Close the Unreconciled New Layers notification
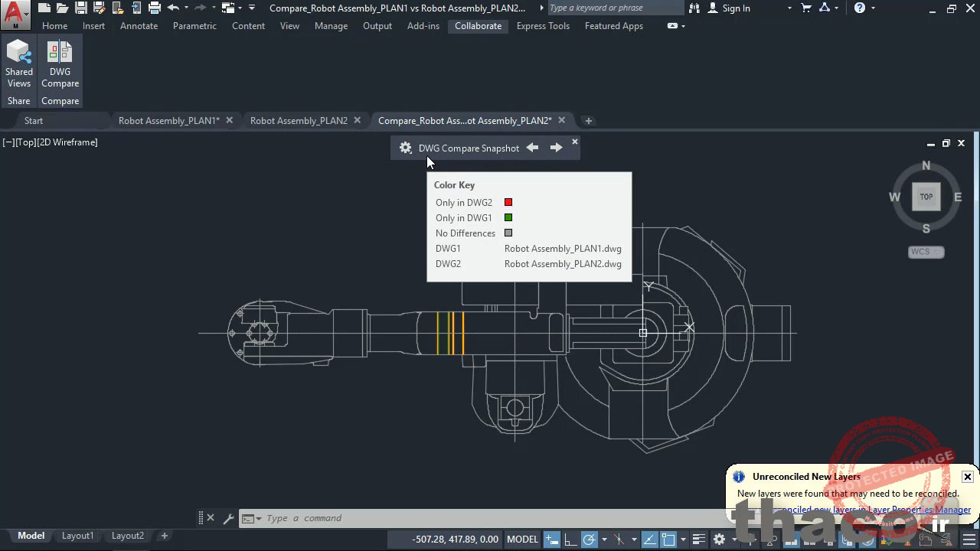 tap(968, 477)
